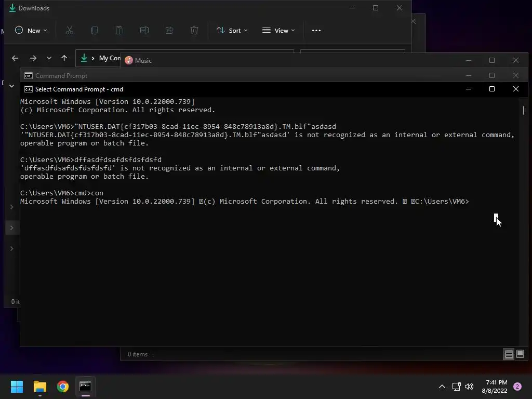This screenshot has width=532, height=399.
Task: Click the Command Prompt vertical scrollbar thumb
Action: 524,110
